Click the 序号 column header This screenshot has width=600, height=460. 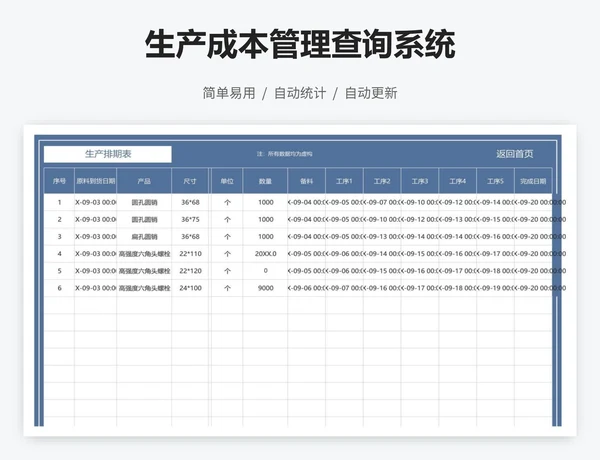coord(59,181)
